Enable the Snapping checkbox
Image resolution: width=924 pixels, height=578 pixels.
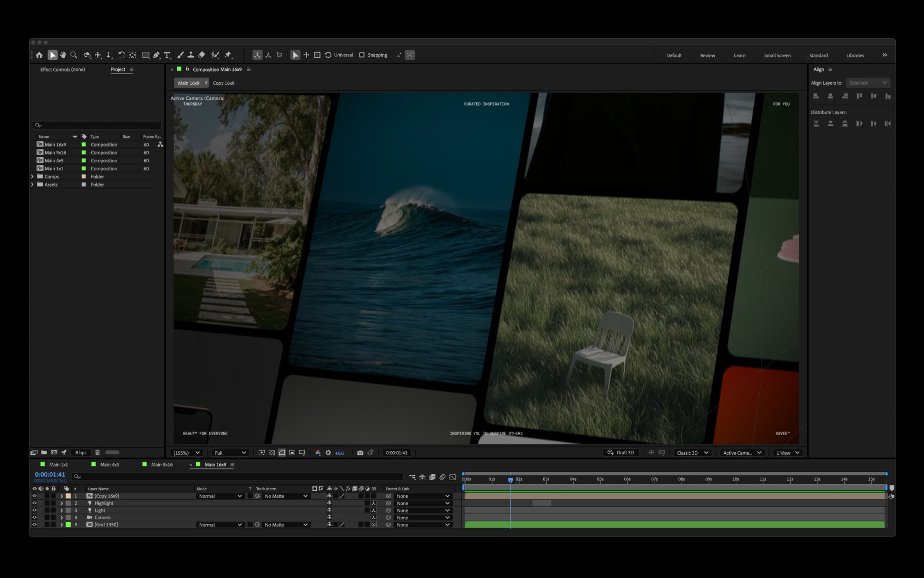(x=362, y=55)
